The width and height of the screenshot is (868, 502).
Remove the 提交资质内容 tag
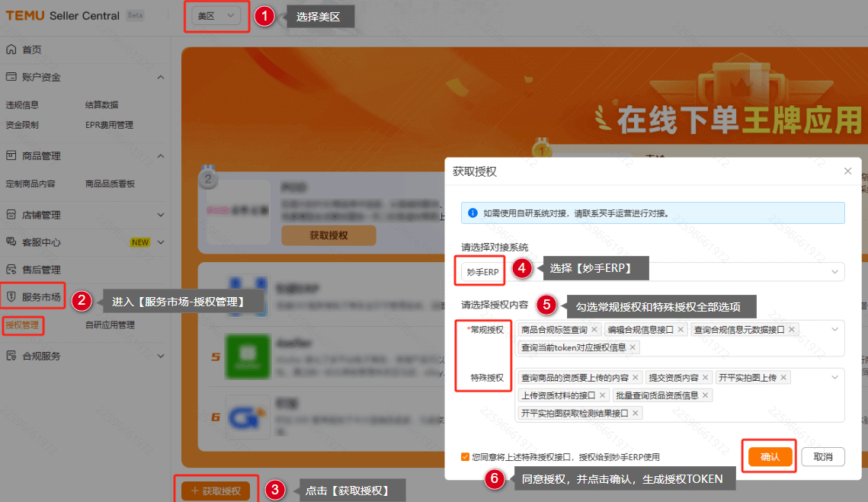click(x=705, y=378)
